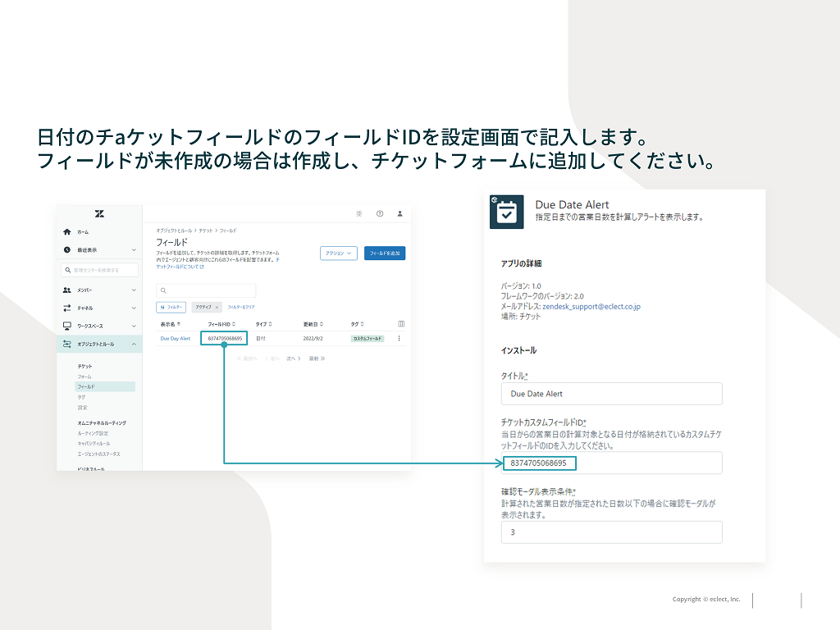The image size is (840, 630).
Task: Click the help question-mark icon in top bar
Action: tap(379, 213)
